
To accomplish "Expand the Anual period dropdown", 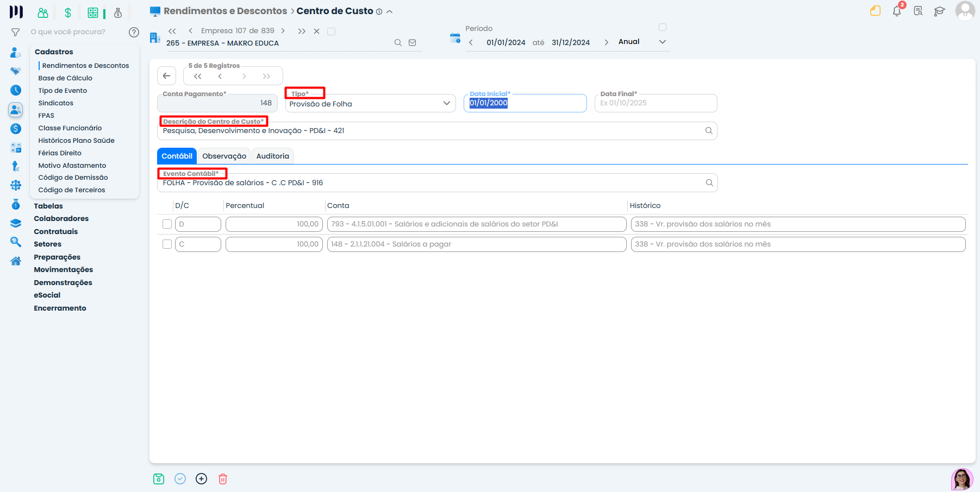I will click(x=663, y=42).
